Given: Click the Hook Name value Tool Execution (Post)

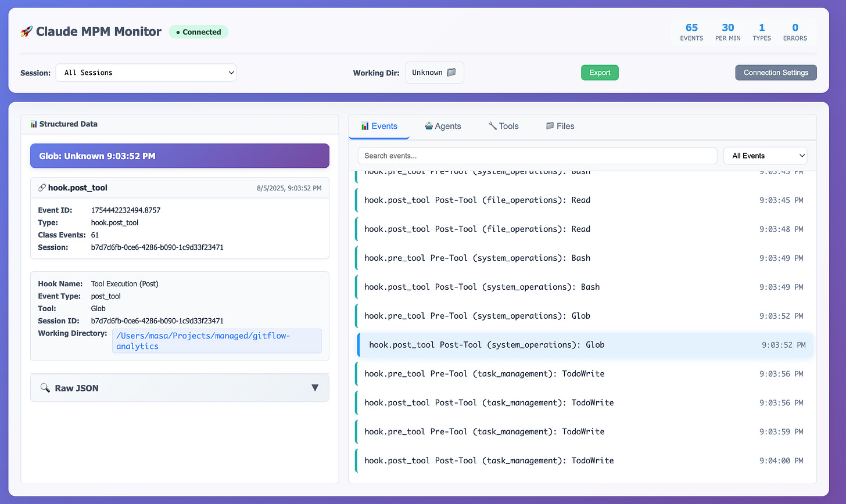Looking at the screenshot, I should (x=124, y=284).
